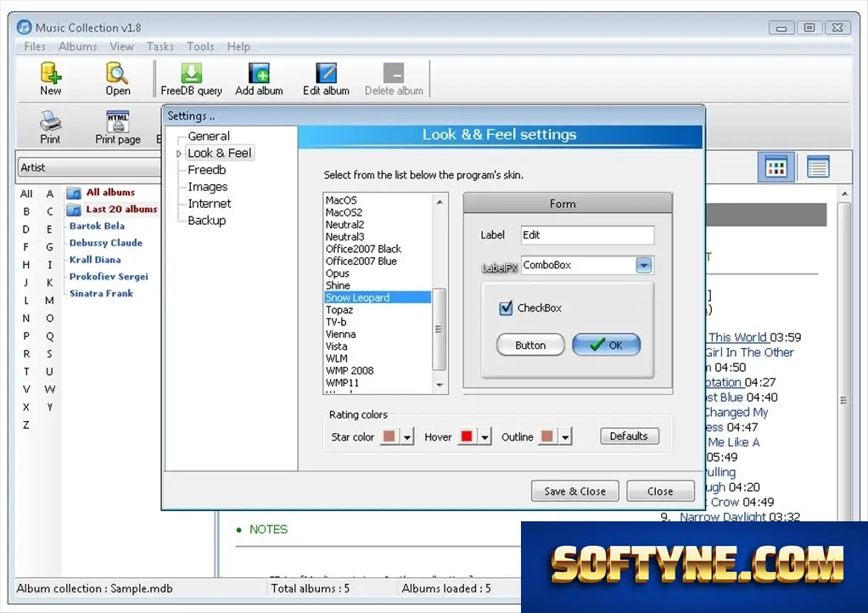Restore rating colors with Defaults button
Image resolution: width=868 pixels, height=613 pixels.
pyautogui.click(x=629, y=436)
